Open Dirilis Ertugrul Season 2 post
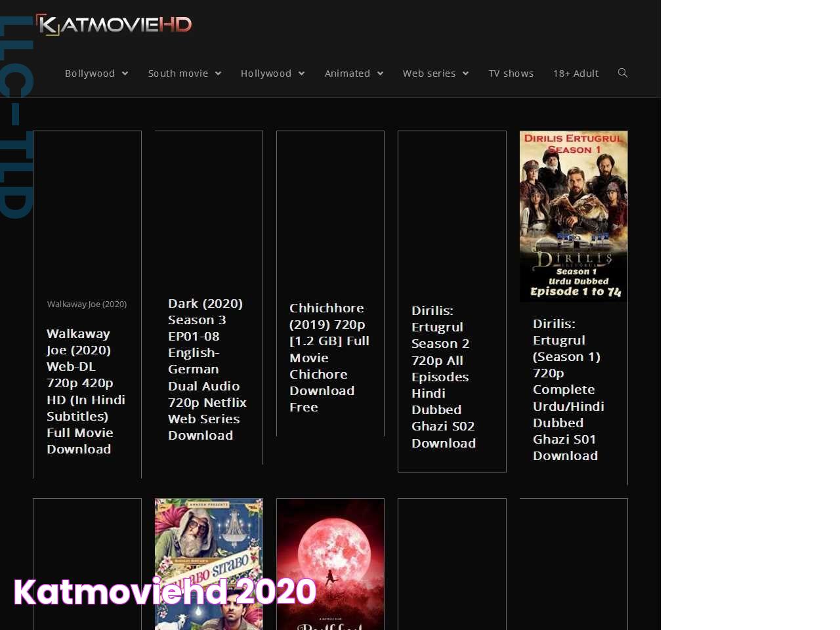Image resolution: width=840 pixels, height=630 pixels. (444, 377)
